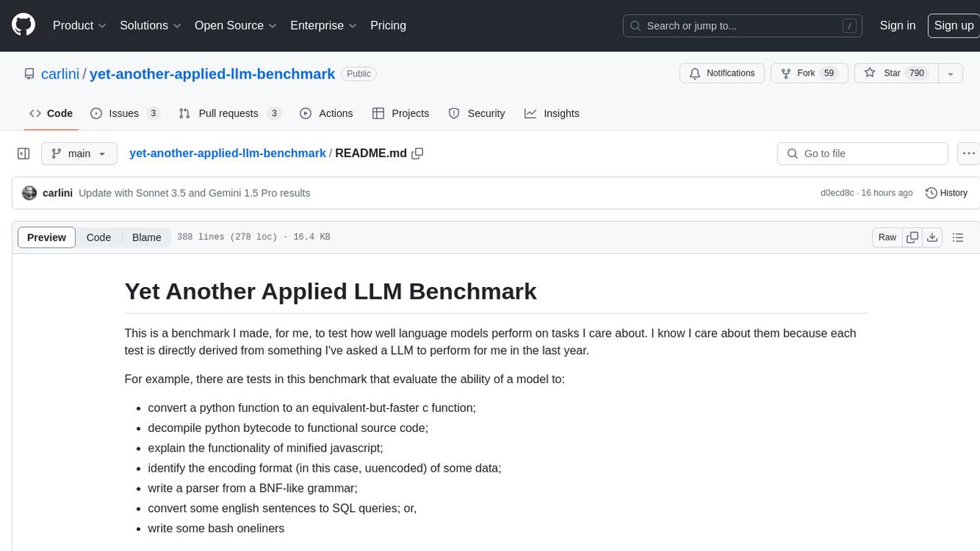Viewport: 980px width, 551px height.
Task: Click '388 lines (278 loc) · 16.4 KB' text
Action: tap(254, 237)
